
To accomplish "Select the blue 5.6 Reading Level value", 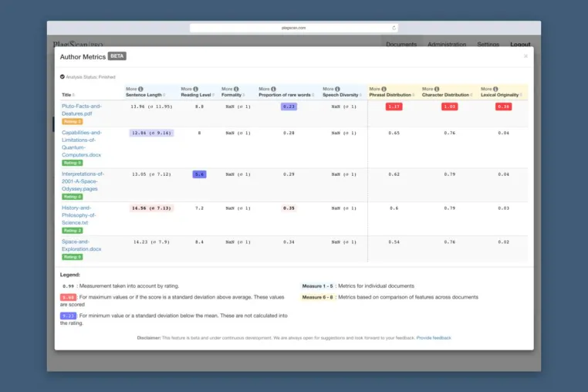I will click(x=199, y=174).
